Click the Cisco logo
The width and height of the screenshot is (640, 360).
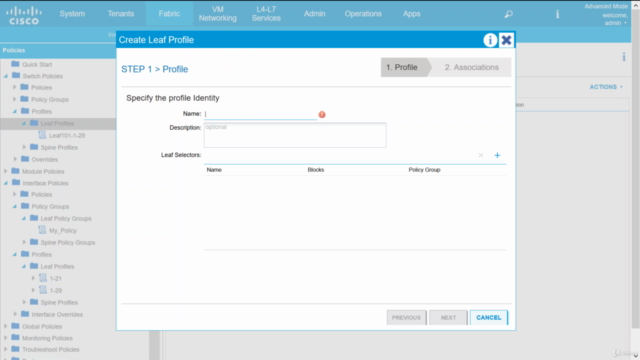24,16
